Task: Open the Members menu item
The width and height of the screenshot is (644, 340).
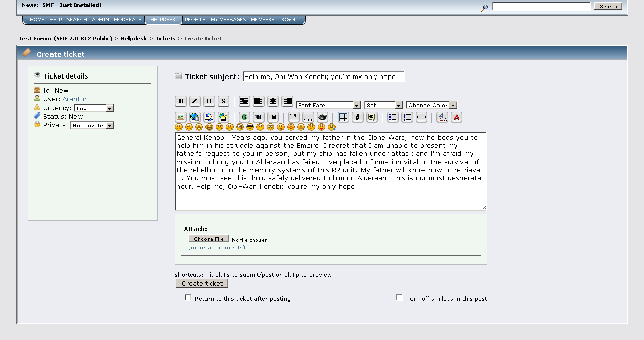Action: pos(263,20)
